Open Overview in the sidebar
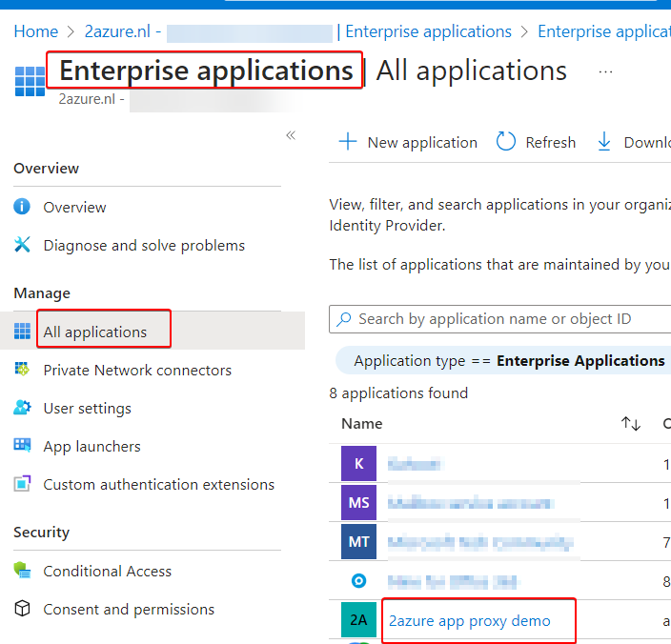Screen dimensions: 671x644 click(x=75, y=208)
